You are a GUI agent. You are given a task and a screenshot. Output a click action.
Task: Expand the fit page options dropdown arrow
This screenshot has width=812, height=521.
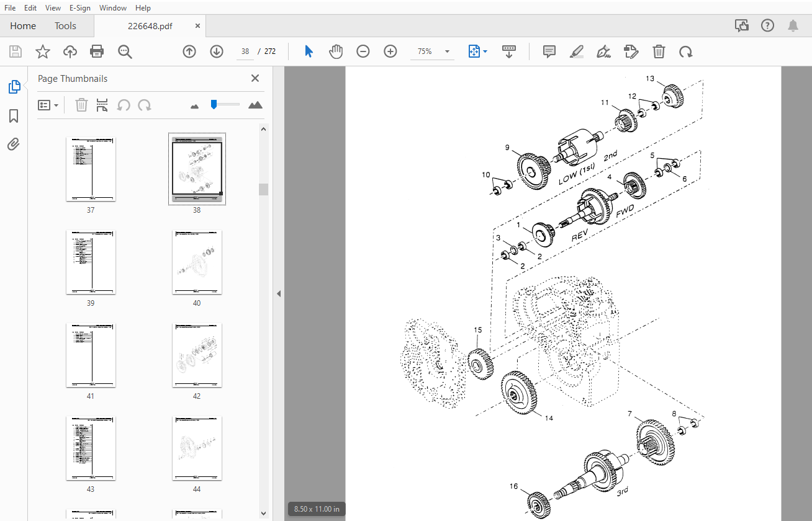485,51
